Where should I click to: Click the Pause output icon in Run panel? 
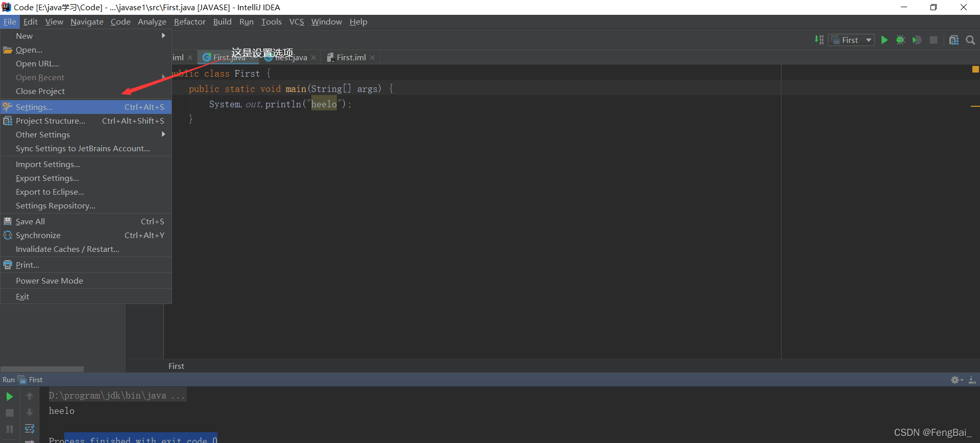click(x=9, y=429)
